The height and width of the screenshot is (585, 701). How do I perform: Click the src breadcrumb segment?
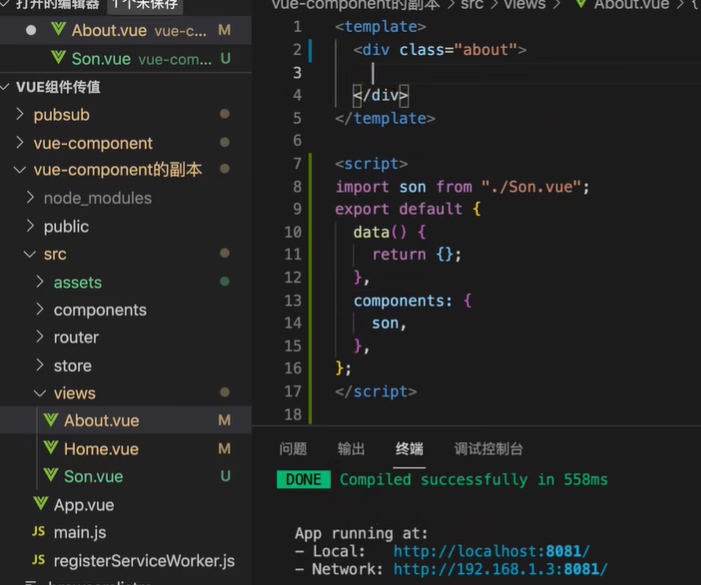point(472,4)
